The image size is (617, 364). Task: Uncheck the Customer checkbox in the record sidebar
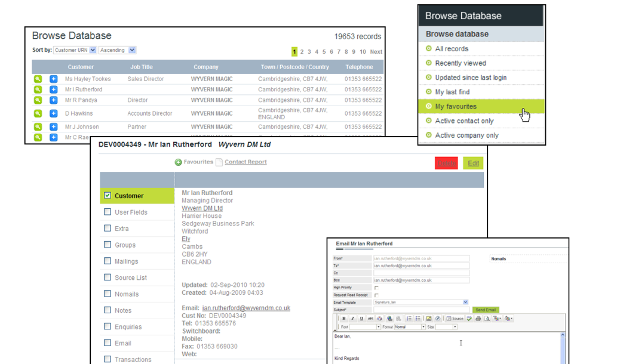tap(108, 195)
